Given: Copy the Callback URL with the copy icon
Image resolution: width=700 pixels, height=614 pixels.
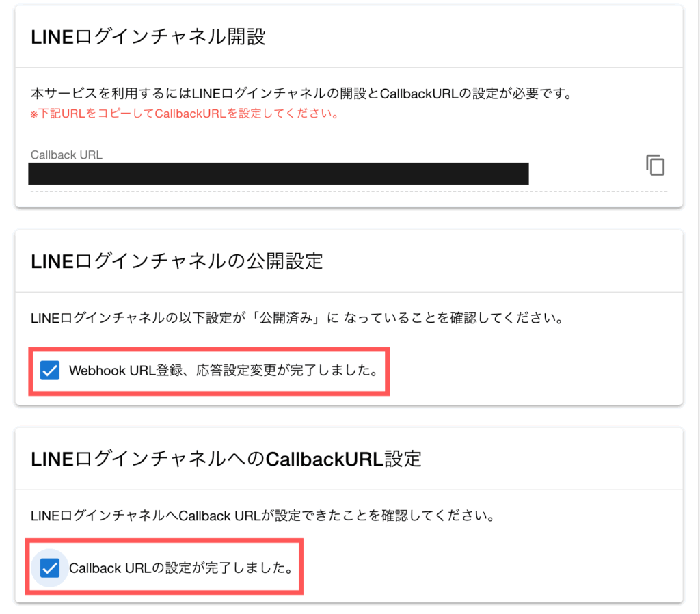Looking at the screenshot, I should (655, 165).
